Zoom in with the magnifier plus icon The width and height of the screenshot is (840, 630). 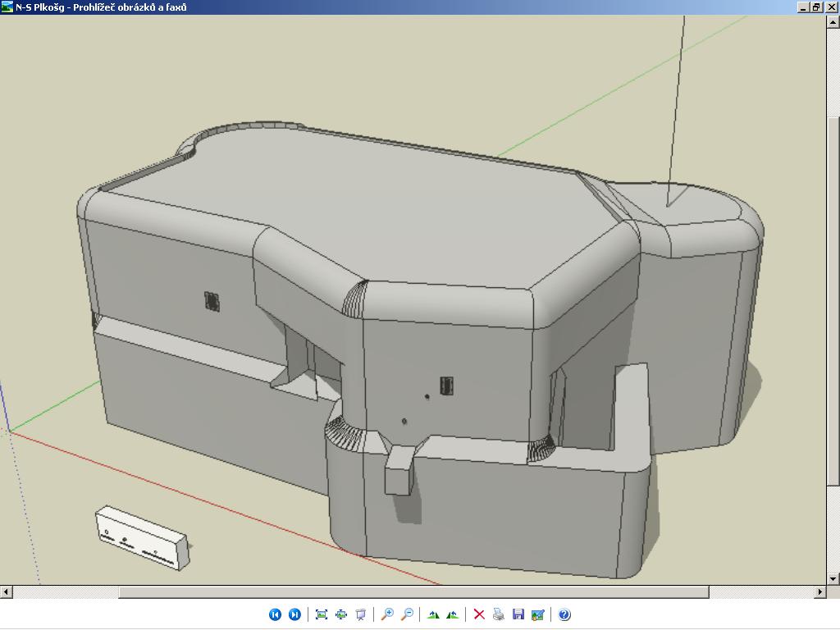click(387, 614)
